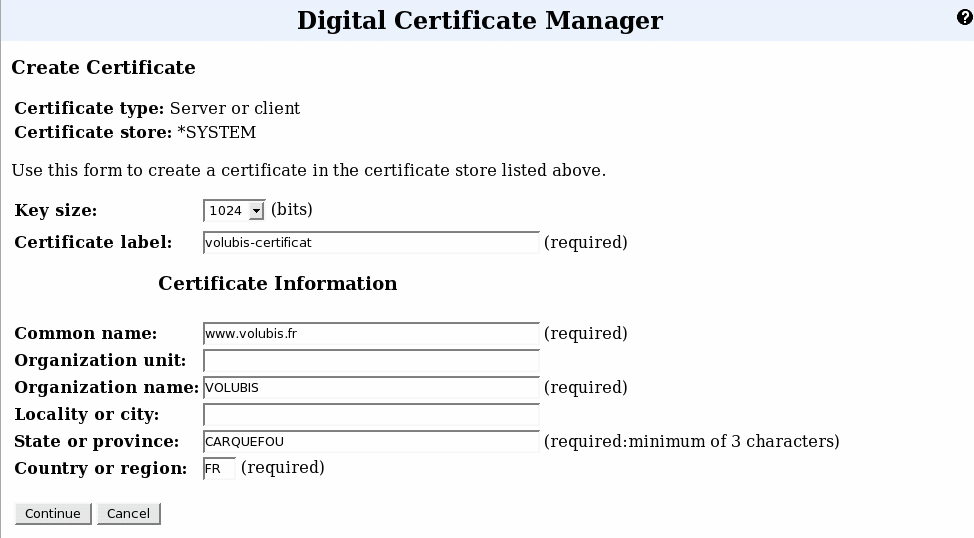Open the help question mark icon
The width and height of the screenshot is (974, 538).
[965, 17]
